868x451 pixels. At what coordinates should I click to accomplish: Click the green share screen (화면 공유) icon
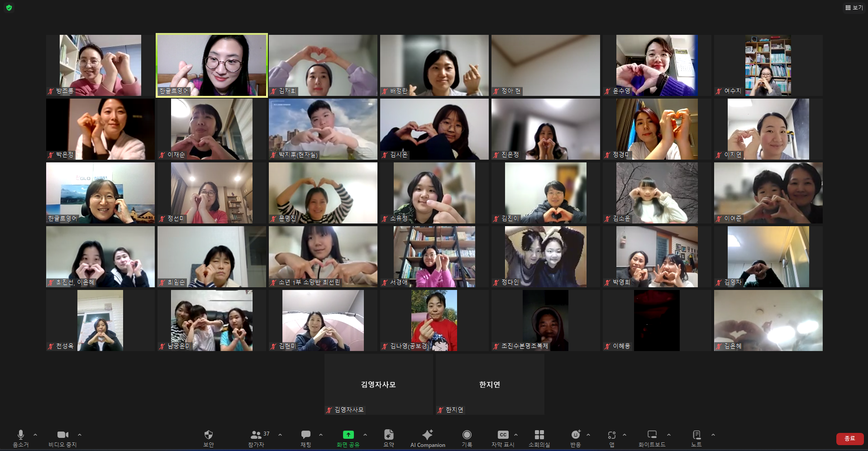point(348,435)
